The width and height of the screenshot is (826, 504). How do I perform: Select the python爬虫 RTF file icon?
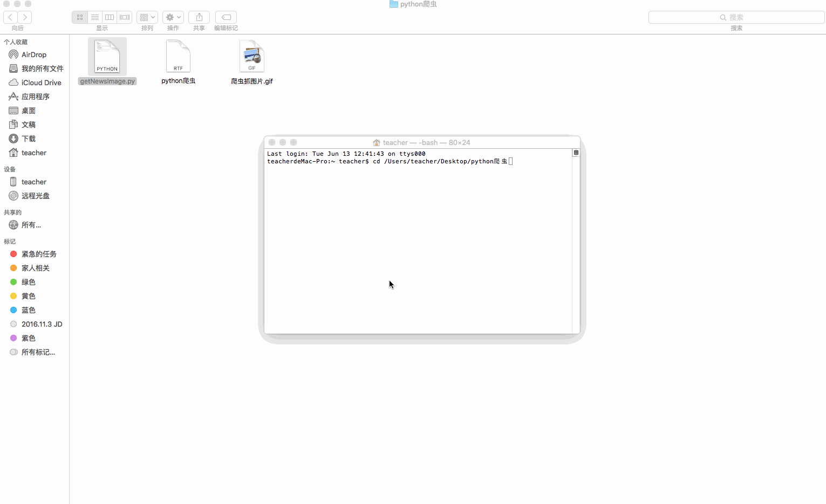(x=178, y=56)
